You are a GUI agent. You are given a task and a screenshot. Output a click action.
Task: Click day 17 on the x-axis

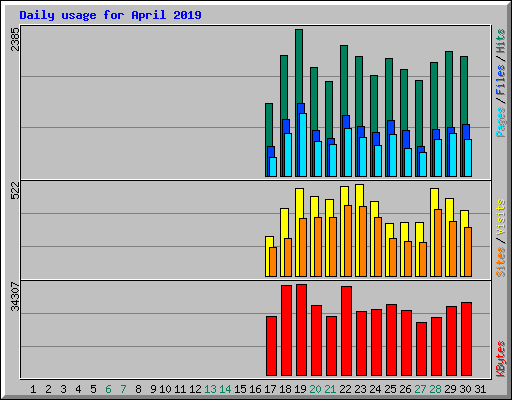click(x=270, y=389)
